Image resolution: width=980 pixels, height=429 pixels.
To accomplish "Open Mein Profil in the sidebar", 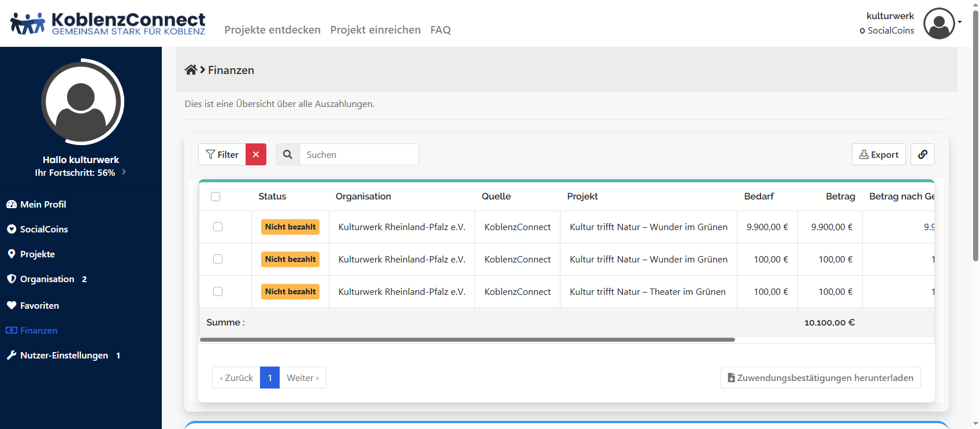I will 43,204.
